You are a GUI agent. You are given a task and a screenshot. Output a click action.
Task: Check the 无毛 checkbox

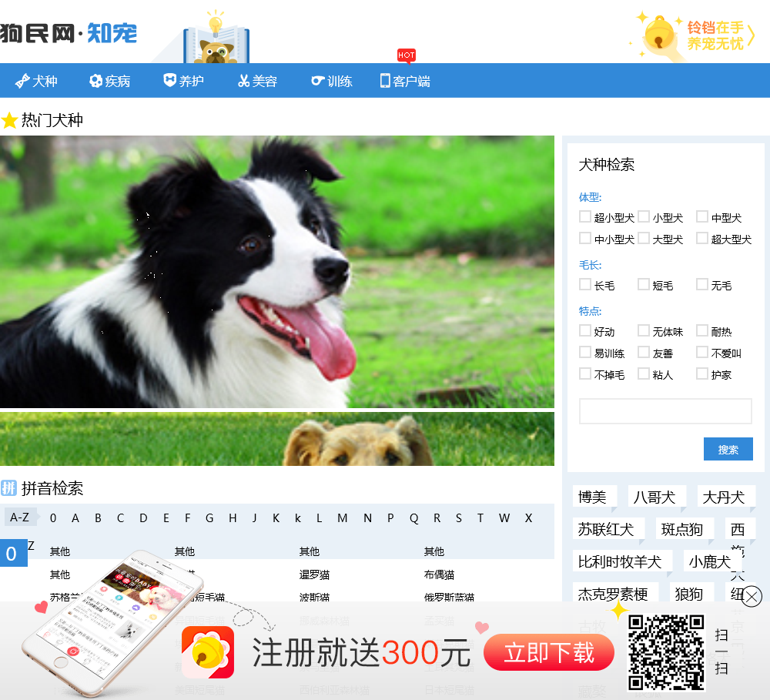(x=702, y=284)
